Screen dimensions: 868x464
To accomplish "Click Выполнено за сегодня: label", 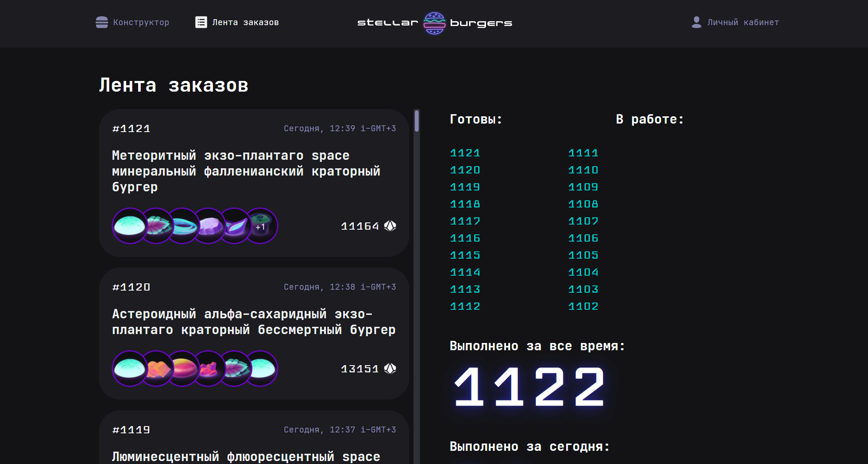I will [x=530, y=447].
